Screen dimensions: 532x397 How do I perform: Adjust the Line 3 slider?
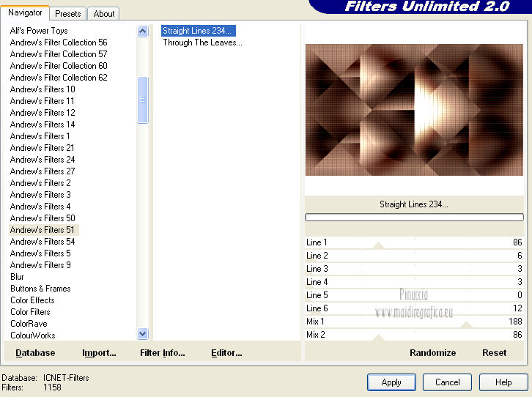pyautogui.click(x=414, y=269)
